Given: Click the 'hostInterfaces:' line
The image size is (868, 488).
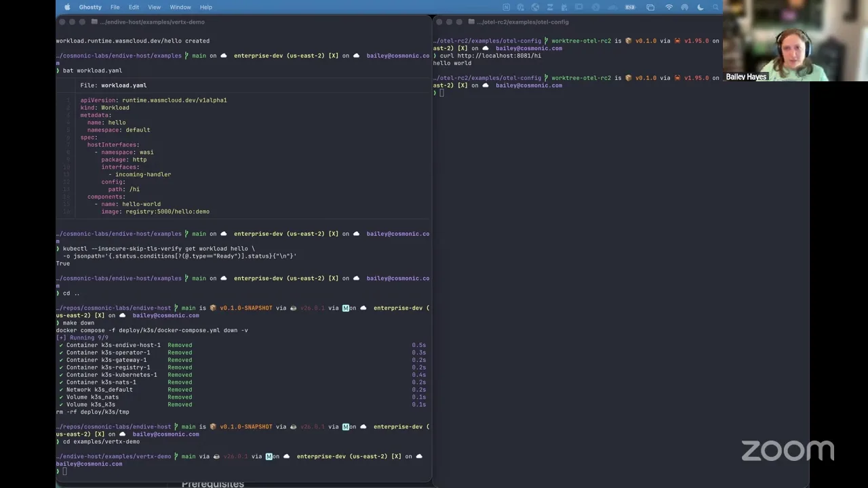Looking at the screenshot, I should tap(113, 145).
